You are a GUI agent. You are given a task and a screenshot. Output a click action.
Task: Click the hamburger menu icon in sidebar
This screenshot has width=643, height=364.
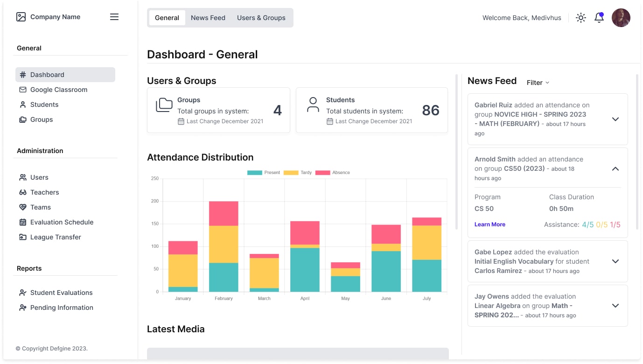click(114, 17)
